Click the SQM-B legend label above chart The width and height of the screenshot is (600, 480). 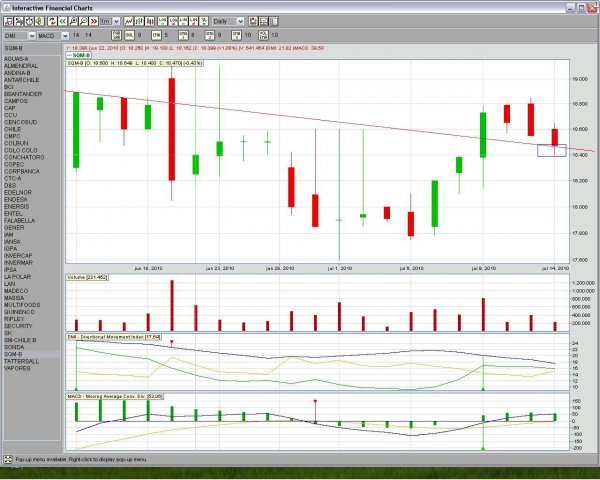79,55
